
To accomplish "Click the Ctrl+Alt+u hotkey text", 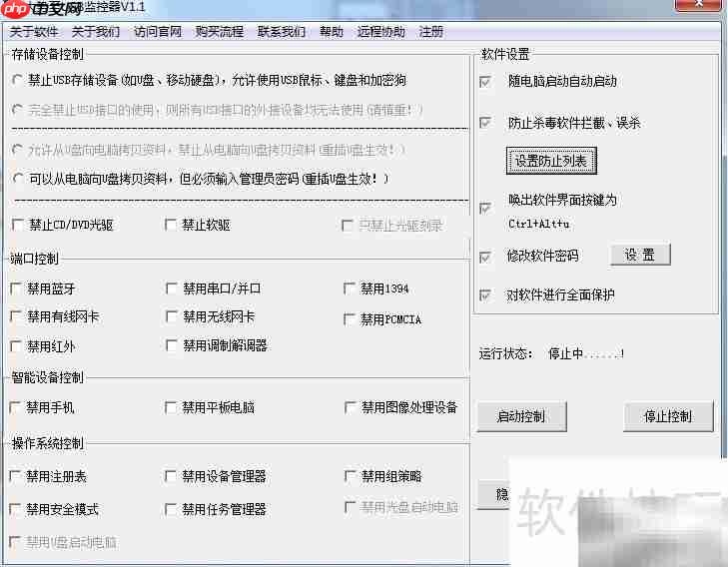I will coord(539,224).
